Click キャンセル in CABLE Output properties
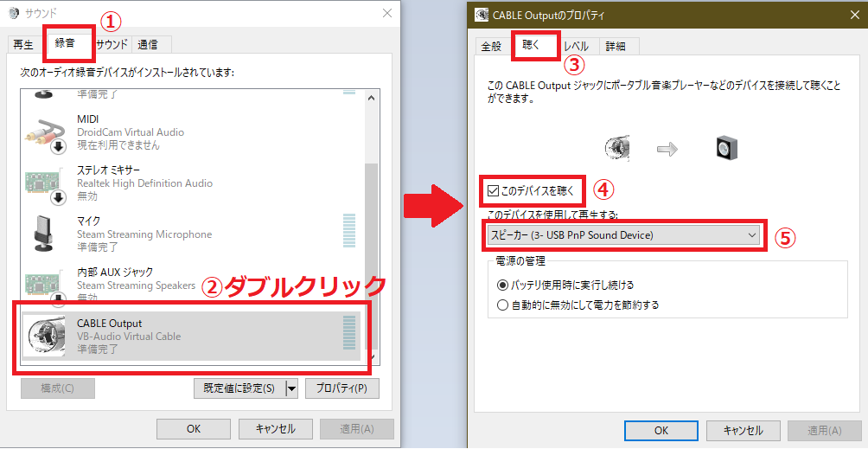The width and height of the screenshot is (868, 449). pos(744,431)
